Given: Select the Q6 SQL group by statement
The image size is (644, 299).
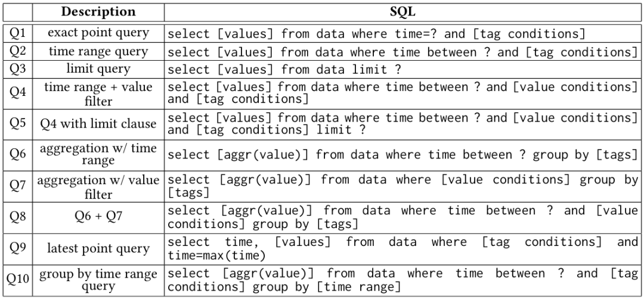Looking at the screenshot, I should coord(402,155).
